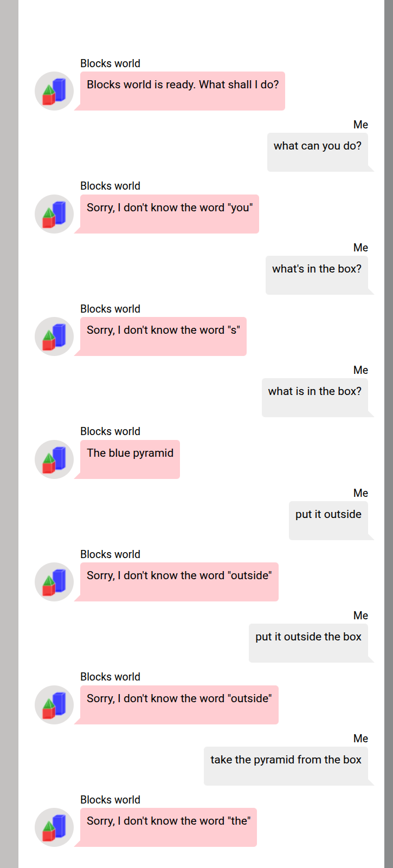The height and width of the screenshot is (868, 393).
Task: Click the avatar beside the "Blocks world is ready" greeting
Action: (x=54, y=91)
